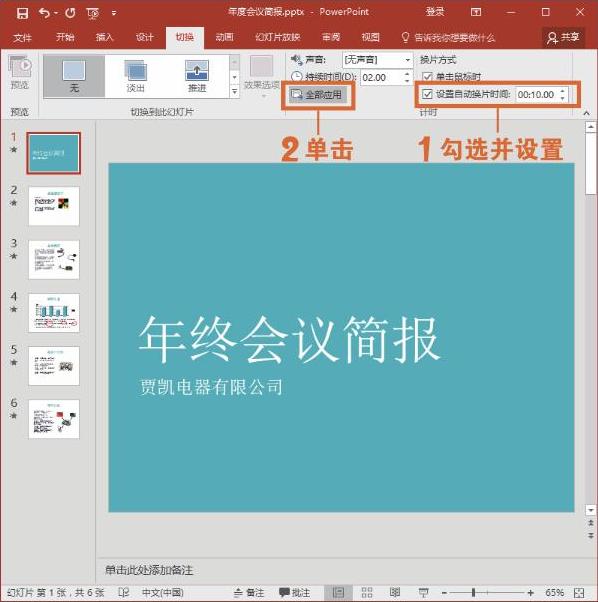Screen dimensions: 598x602
Task: Toggle the on mouse click checkbox
Action: point(427,76)
